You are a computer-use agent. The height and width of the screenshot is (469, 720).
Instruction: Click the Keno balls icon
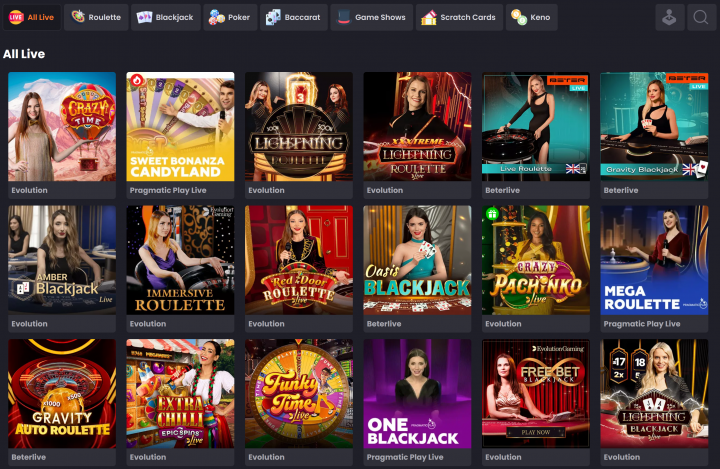point(519,17)
